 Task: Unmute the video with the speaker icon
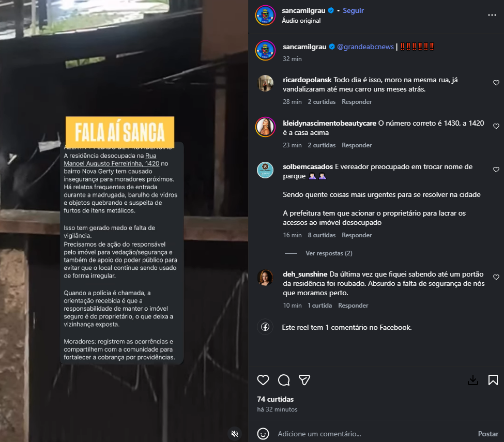(x=235, y=434)
